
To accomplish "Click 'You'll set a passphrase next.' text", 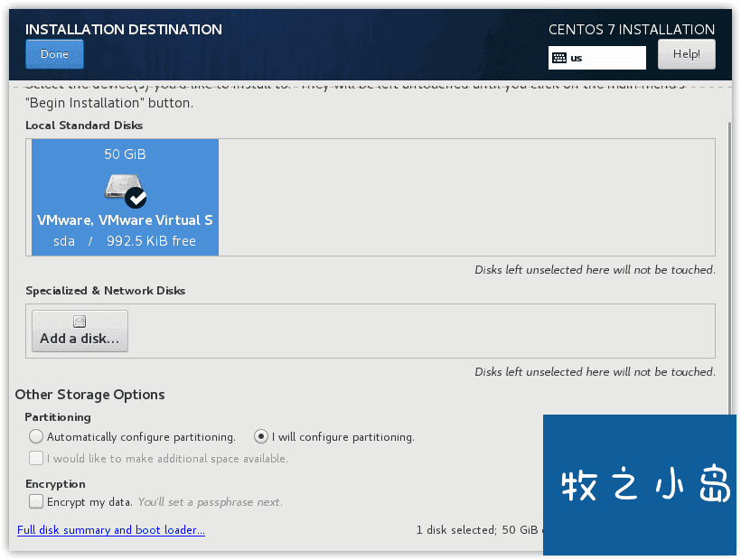I will coord(211,502).
